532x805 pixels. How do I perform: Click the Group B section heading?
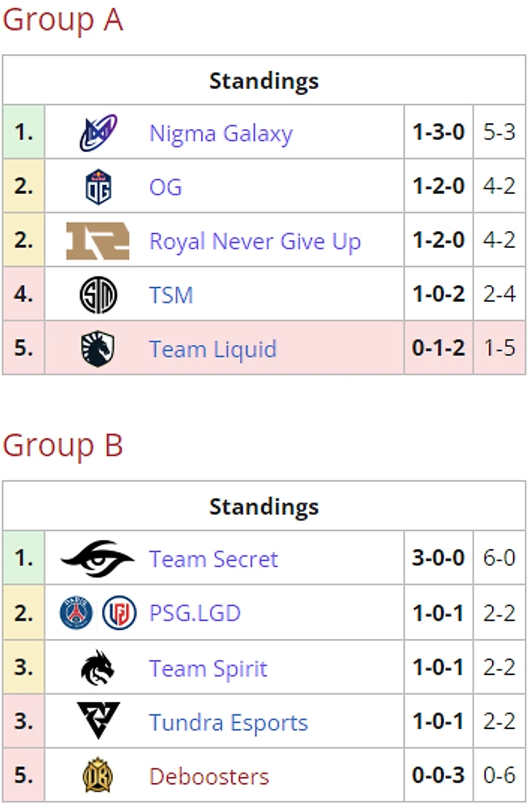click(63, 445)
